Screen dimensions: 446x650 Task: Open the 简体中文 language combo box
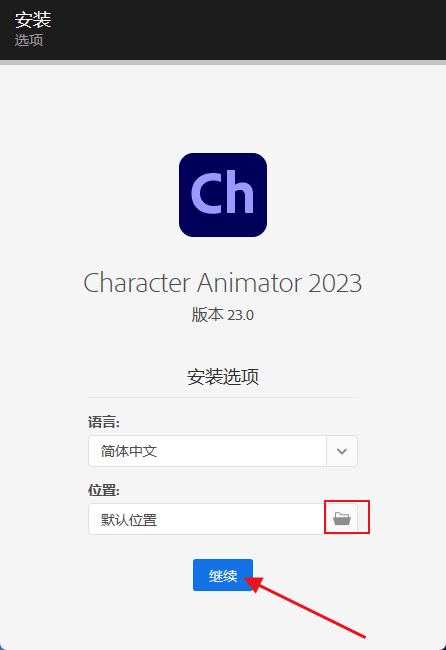pos(223,451)
